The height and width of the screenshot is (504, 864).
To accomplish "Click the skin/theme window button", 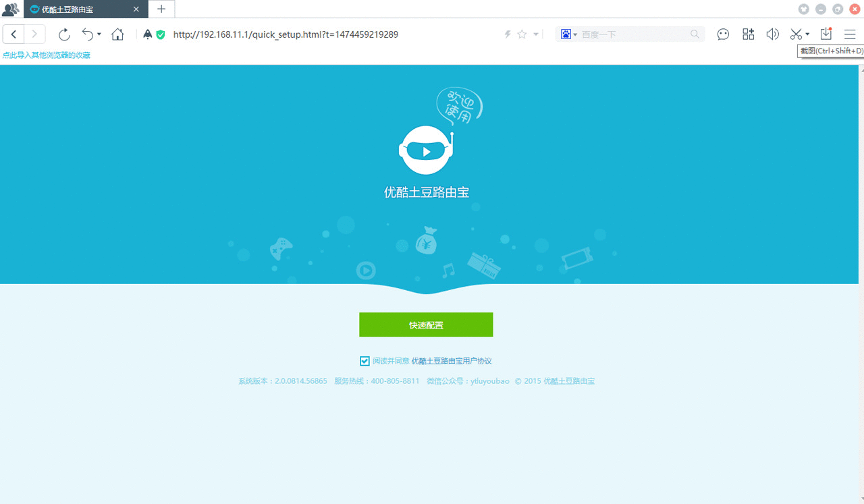I will [803, 9].
